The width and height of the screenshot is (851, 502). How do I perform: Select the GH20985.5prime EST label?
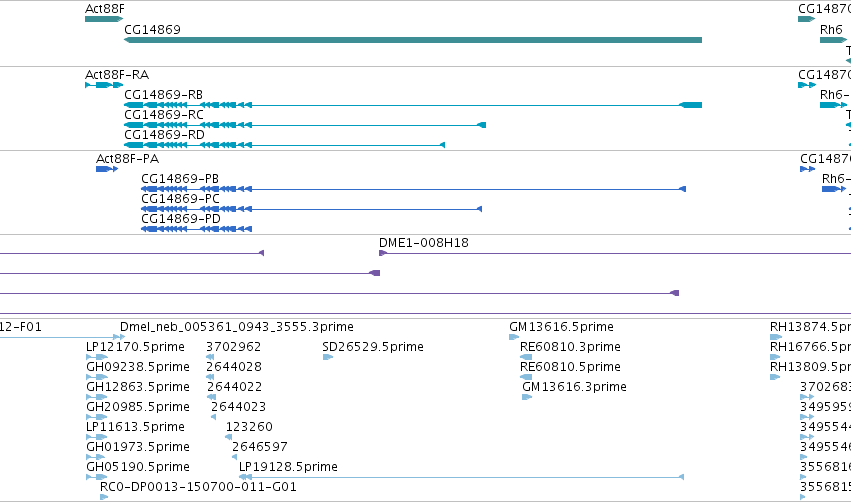pos(138,407)
